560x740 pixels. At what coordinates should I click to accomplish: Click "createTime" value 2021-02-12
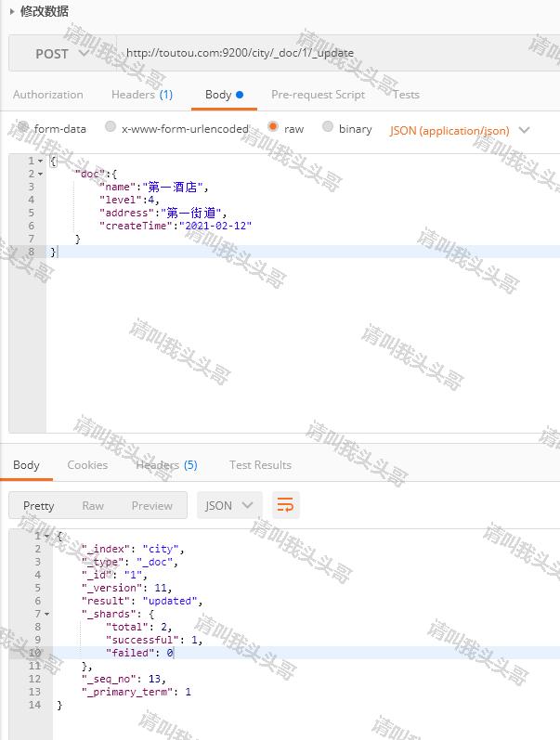[215, 226]
